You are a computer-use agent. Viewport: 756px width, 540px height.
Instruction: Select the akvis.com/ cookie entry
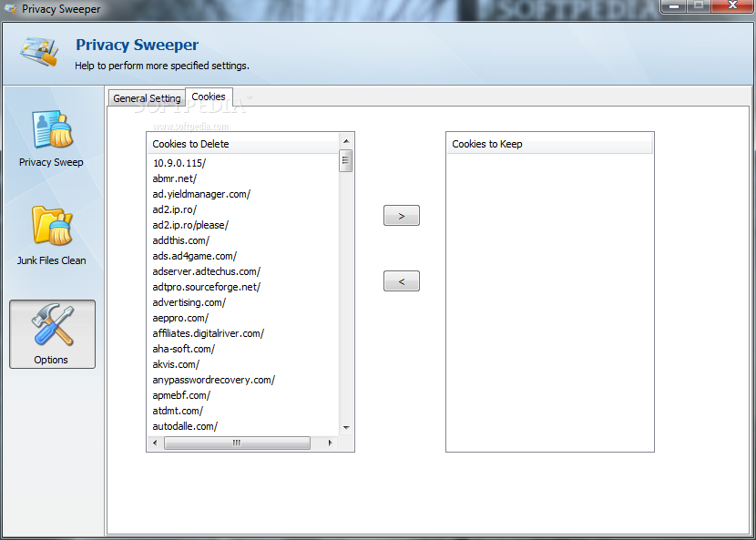pyautogui.click(x=176, y=364)
